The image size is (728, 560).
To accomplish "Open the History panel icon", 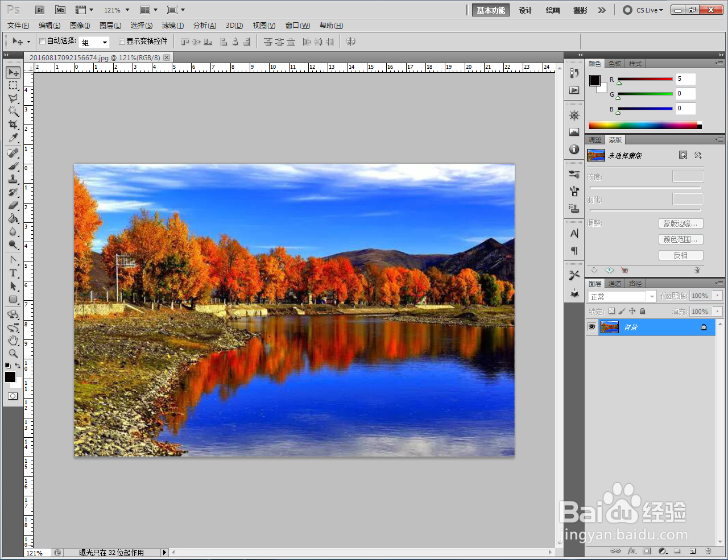I will [x=574, y=73].
